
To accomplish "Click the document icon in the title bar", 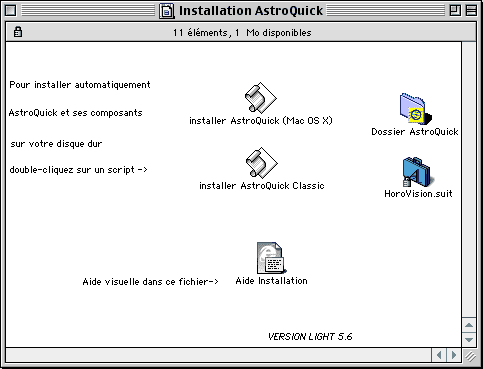I will pos(167,11).
